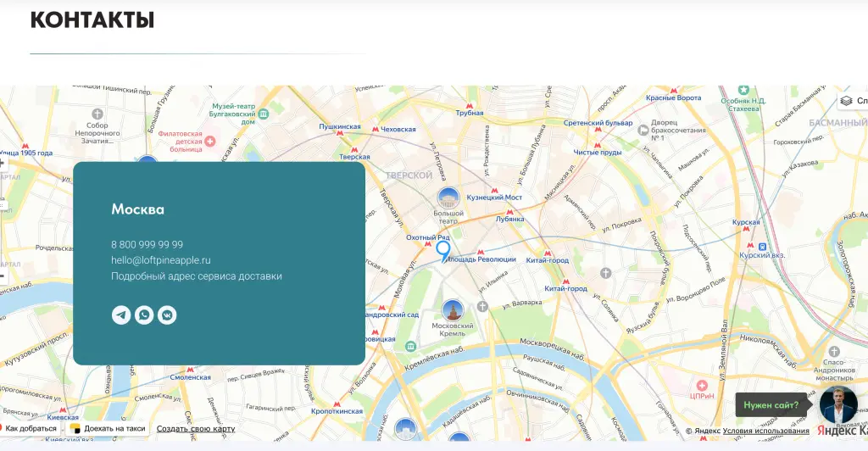Click the "ул. Варварка" street label
This screenshot has width=868, height=451.
[522, 303]
